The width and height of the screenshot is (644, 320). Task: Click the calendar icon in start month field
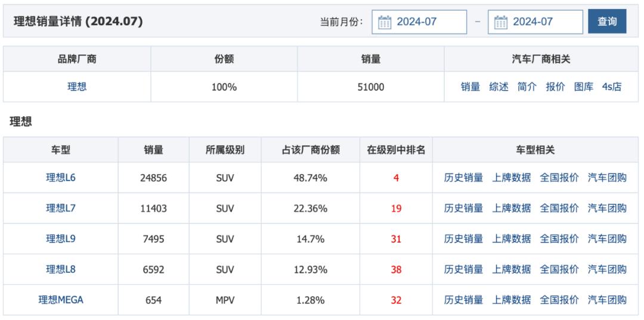pos(385,22)
